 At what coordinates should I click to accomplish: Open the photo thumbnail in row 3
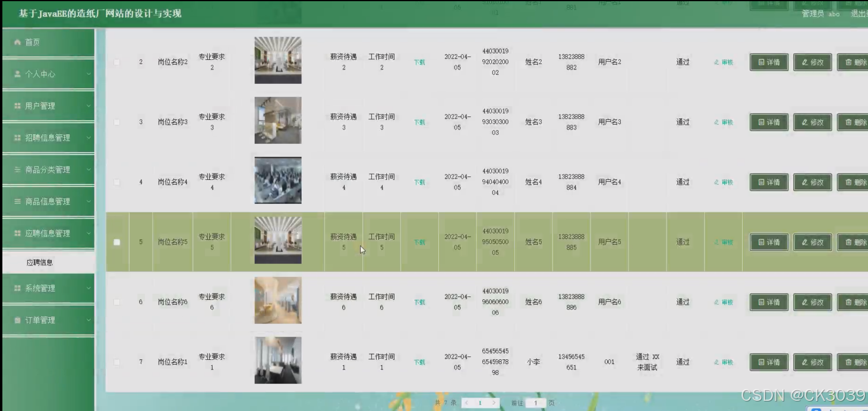click(x=278, y=121)
